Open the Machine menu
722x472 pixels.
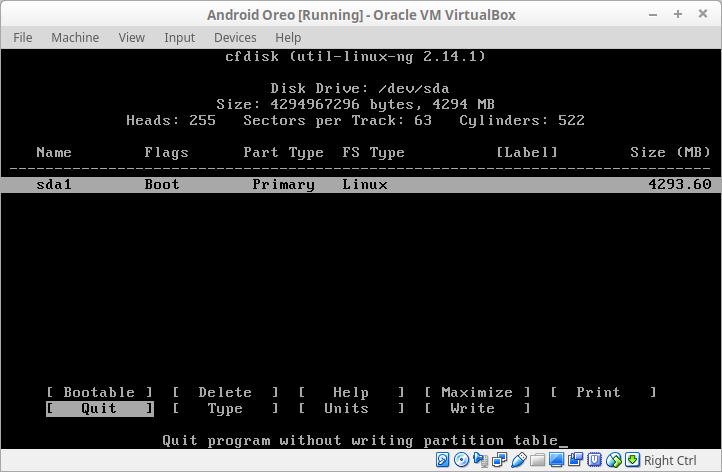click(75, 37)
